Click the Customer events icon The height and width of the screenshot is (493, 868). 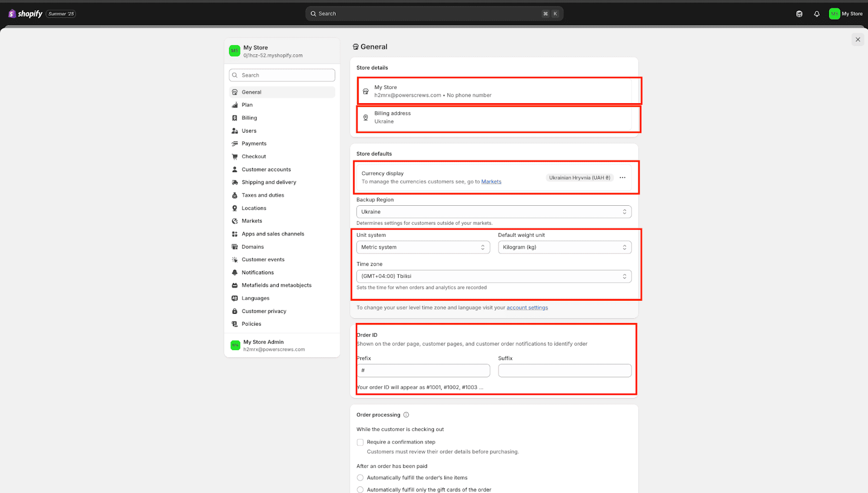point(235,260)
